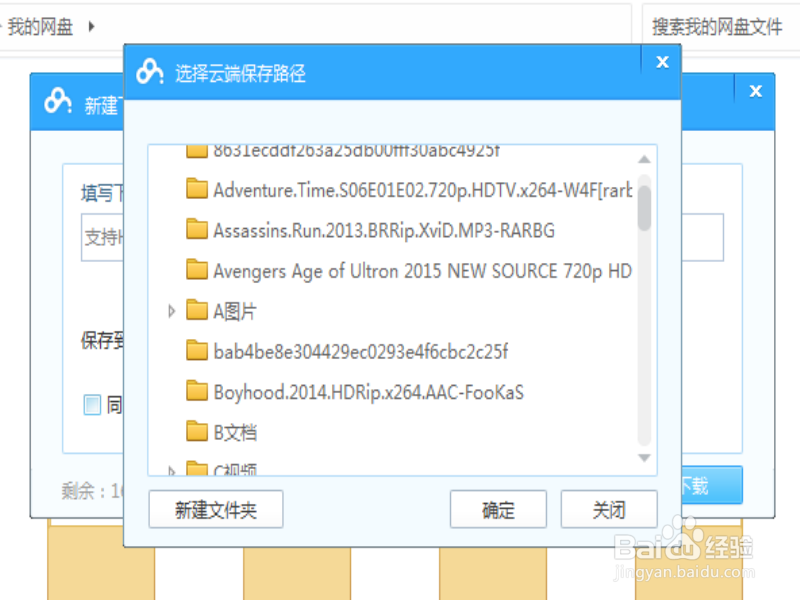Click the Adventure.Time.S06E01E02 folder icon

click(197, 189)
